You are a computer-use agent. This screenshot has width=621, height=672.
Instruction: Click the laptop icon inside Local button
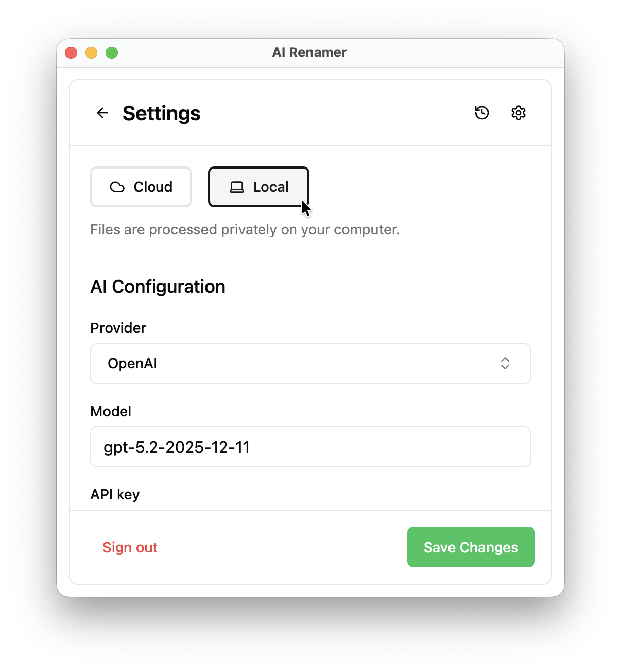[237, 187]
